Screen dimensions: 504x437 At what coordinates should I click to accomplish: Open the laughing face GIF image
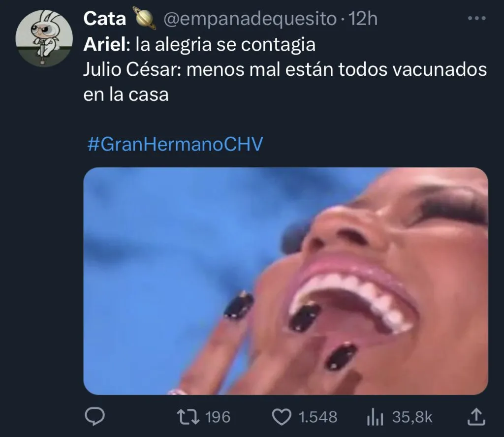coord(286,281)
